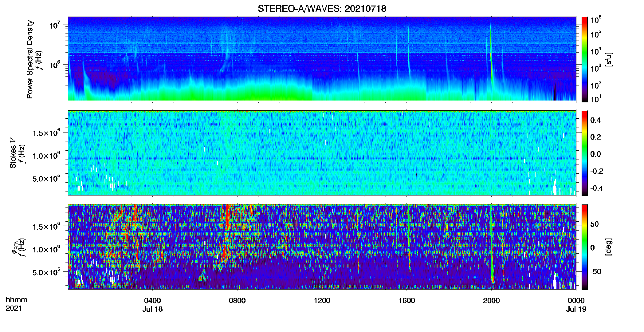Viewport: 644px width, 332px height.
Task: Click the 2000 time axis label
Action: click(x=491, y=301)
